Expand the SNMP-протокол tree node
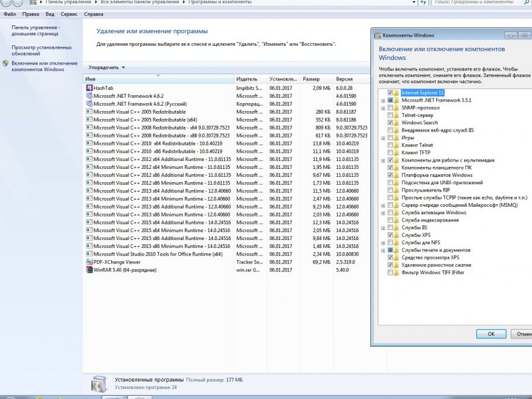This screenshot has width=532, height=399. [x=383, y=108]
